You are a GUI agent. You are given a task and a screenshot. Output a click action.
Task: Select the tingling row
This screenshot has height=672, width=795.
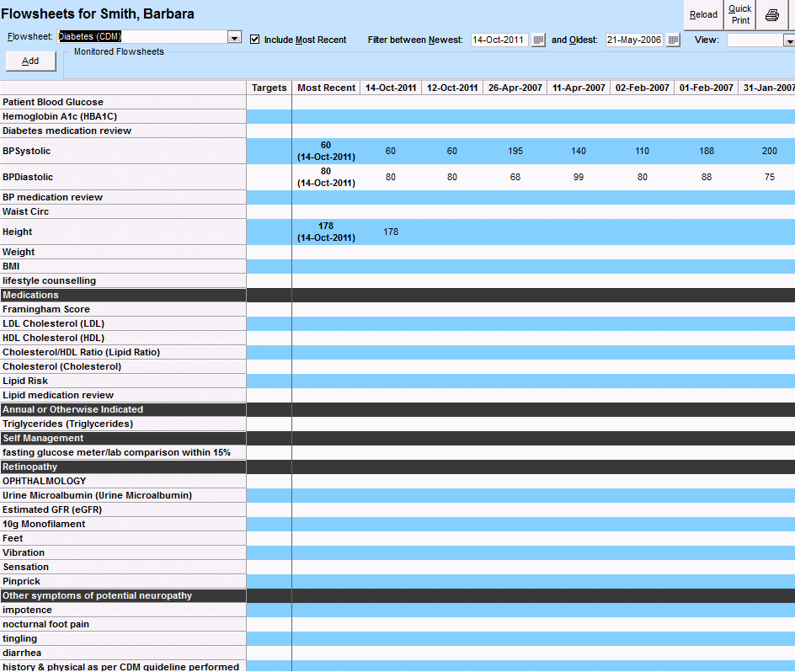123,638
